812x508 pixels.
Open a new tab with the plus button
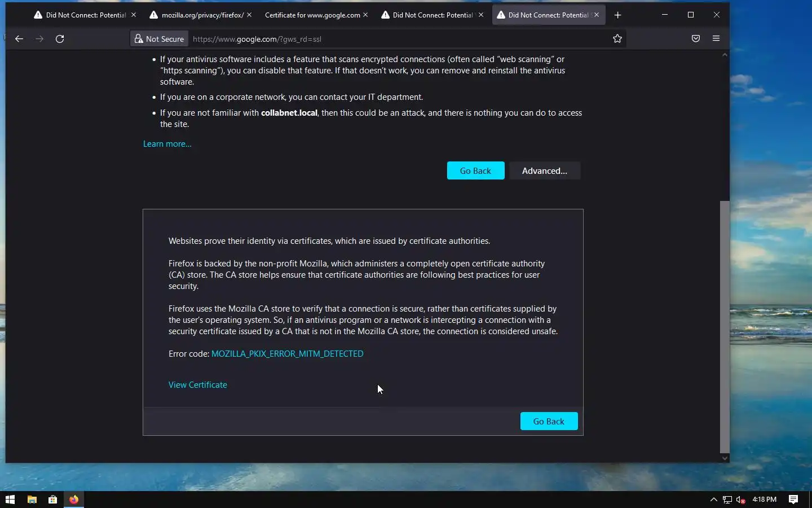click(x=617, y=15)
